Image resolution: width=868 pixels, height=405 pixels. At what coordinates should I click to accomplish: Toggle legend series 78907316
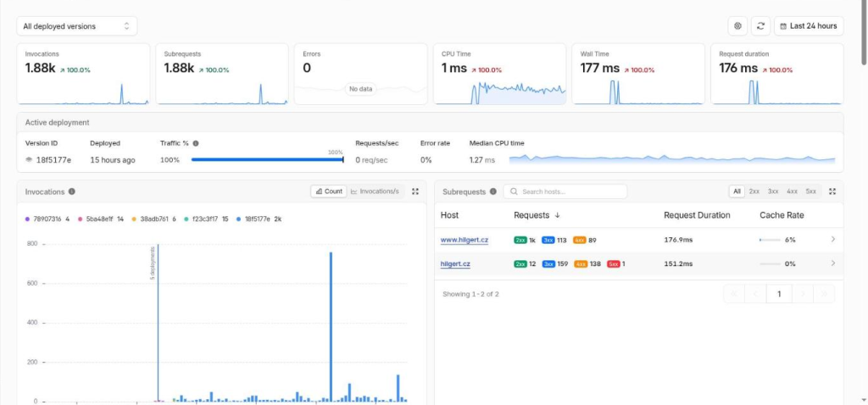click(x=47, y=219)
